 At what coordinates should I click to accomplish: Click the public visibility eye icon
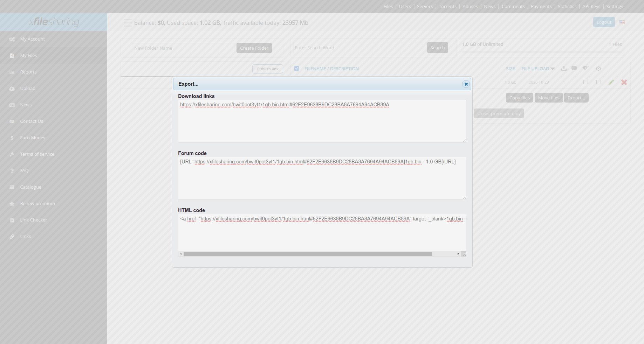[598, 69]
